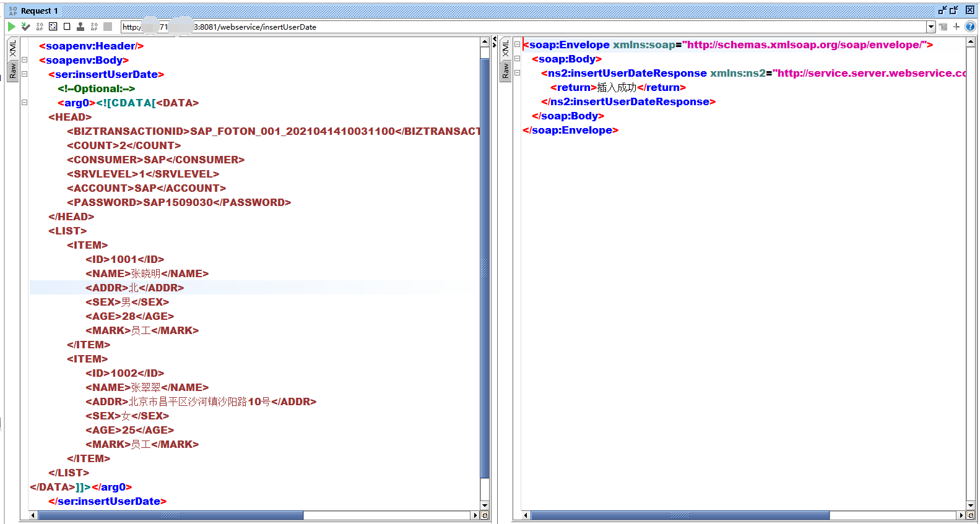Open the endpoint URL dropdown arrow
Image resolution: width=980 pixels, height=524 pixels.
pyautogui.click(x=931, y=27)
